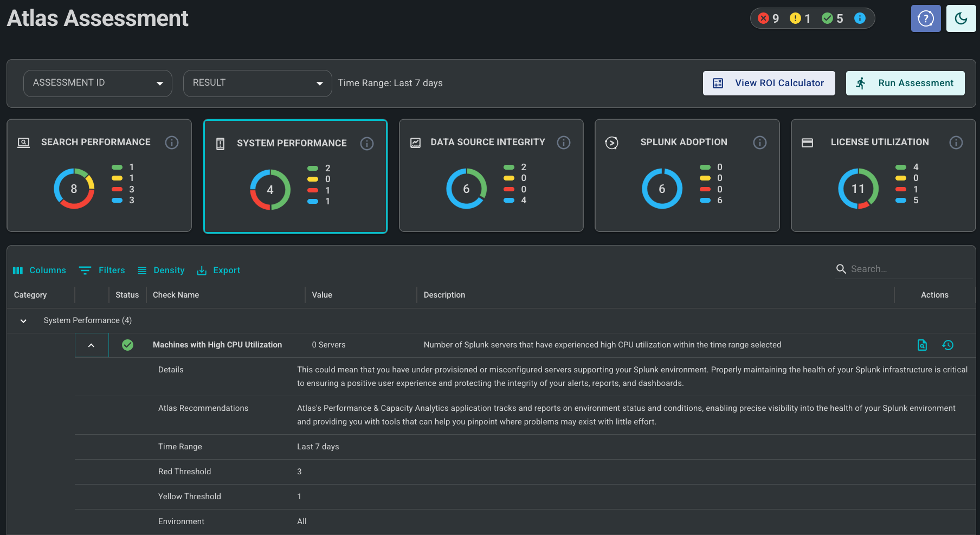
Task: Collapse the System Performance (4) group
Action: pos(23,320)
